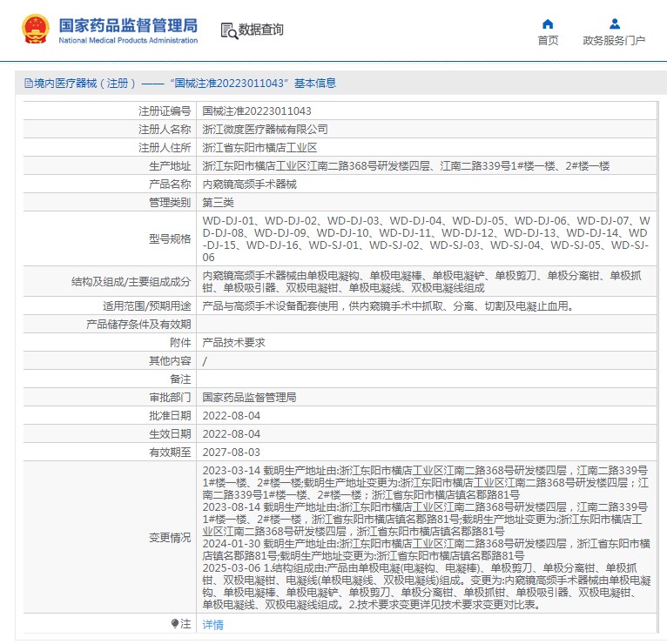This screenshot has height=644, width=667.
Task: Click the national emblem logo
Action: tap(36, 30)
